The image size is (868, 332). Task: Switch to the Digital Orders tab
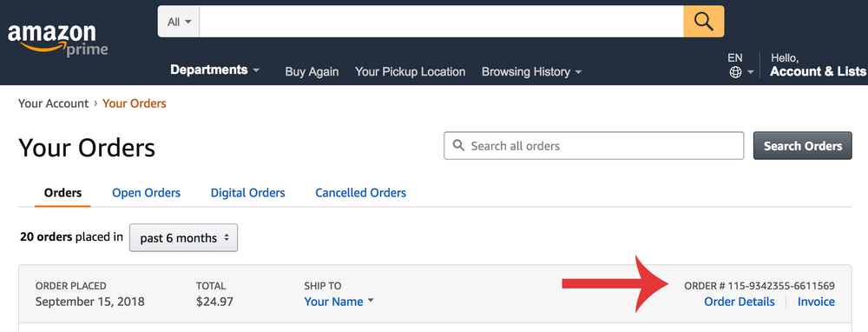click(x=248, y=193)
